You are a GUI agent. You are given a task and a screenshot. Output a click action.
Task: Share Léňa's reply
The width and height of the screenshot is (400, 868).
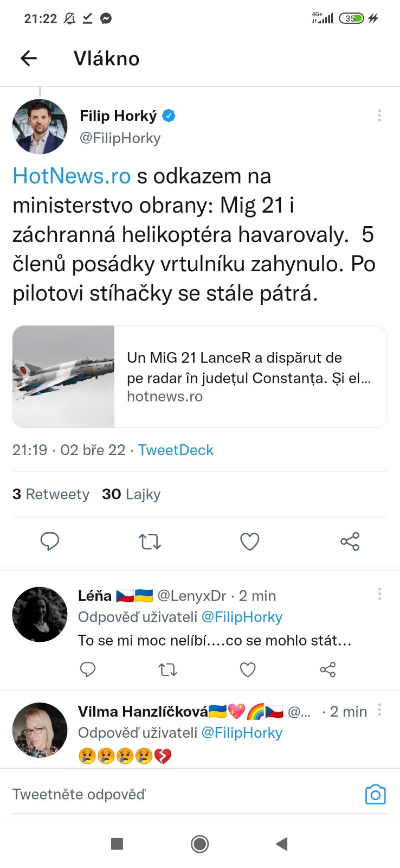328,670
